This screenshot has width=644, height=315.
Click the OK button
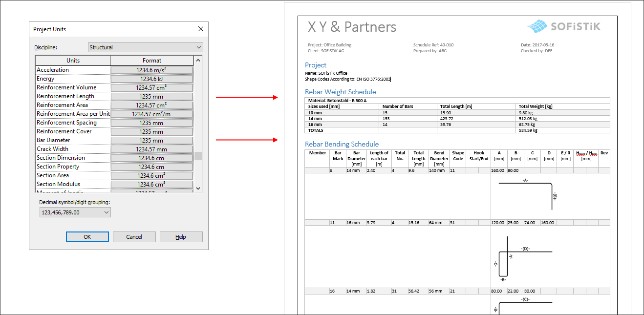87,237
